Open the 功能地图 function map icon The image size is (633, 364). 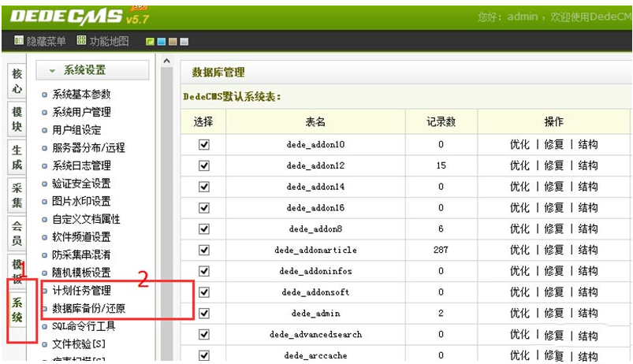pyautogui.click(x=82, y=41)
